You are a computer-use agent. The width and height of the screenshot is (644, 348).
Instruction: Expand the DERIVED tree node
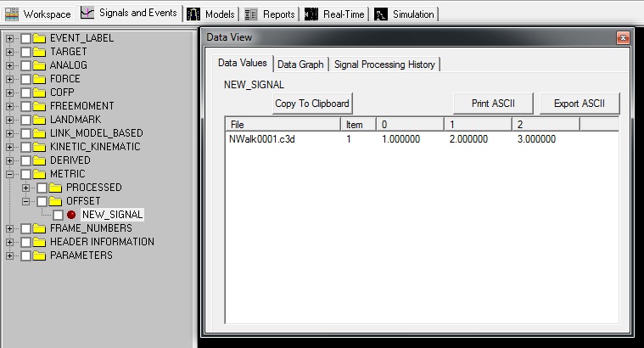10,160
